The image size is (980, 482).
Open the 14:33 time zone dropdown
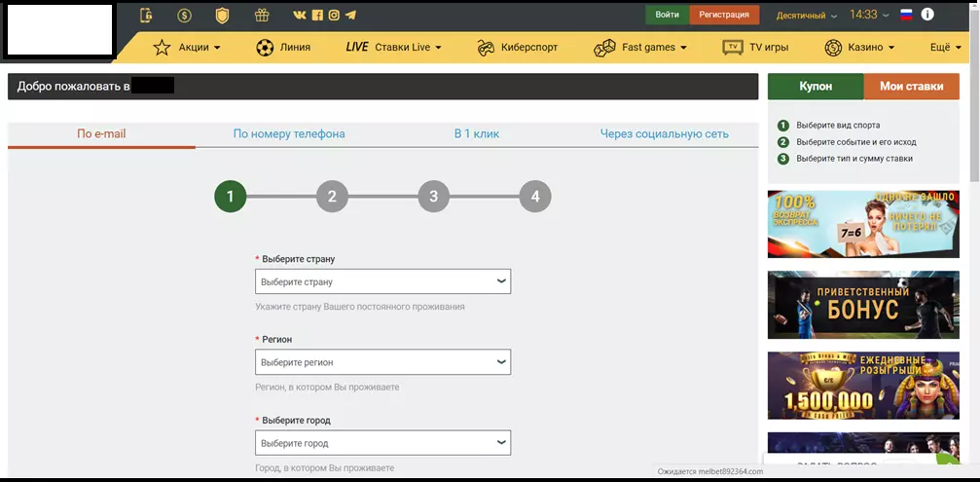point(869,15)
